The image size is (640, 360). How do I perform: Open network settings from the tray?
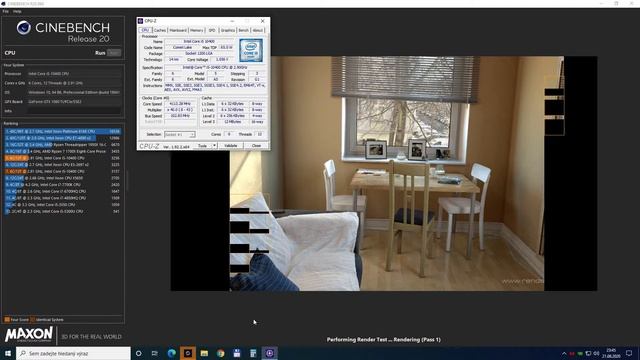(x=588, y=353)
